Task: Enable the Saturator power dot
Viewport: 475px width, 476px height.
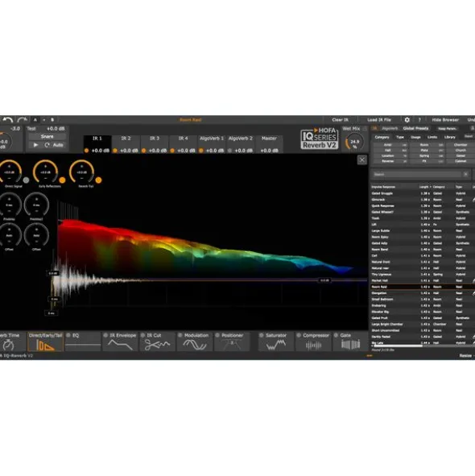Action: [262, 335]
